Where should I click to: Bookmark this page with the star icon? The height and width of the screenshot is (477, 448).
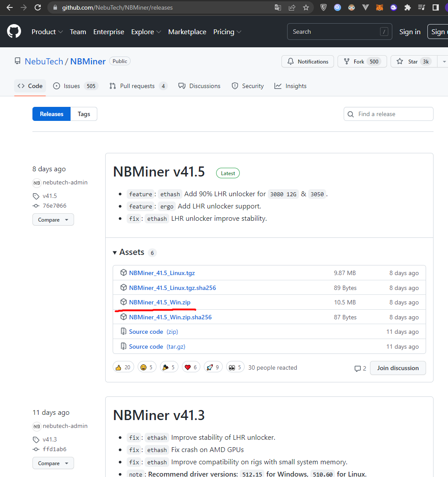(306, 7)
